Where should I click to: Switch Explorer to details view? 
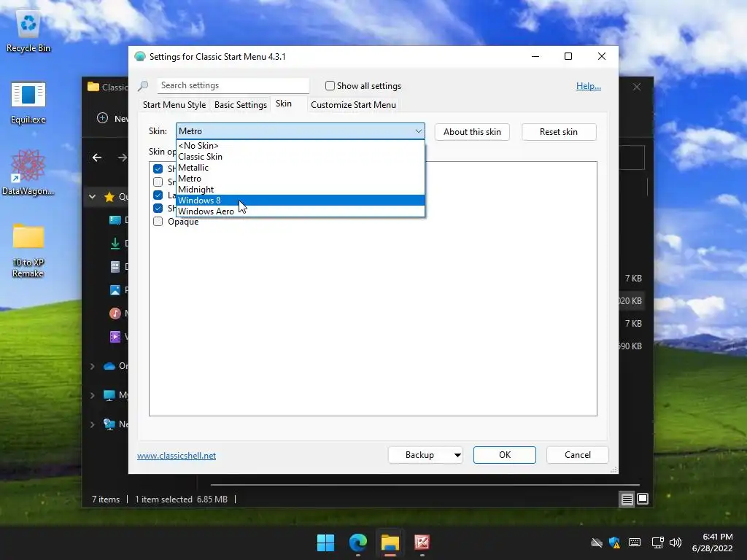(x=627, y=499)
